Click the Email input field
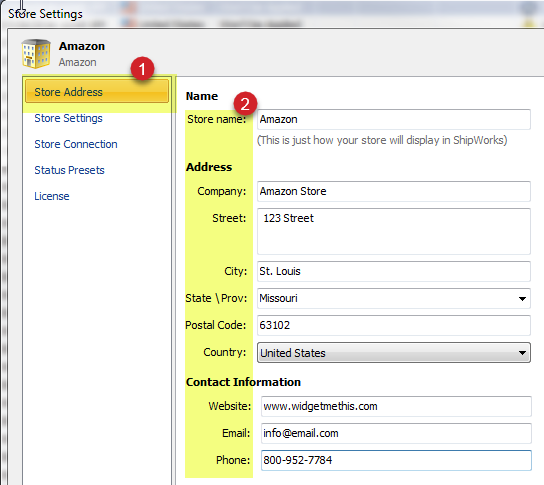Viewport: 544px width, 485px height. (x=396, y=433)
